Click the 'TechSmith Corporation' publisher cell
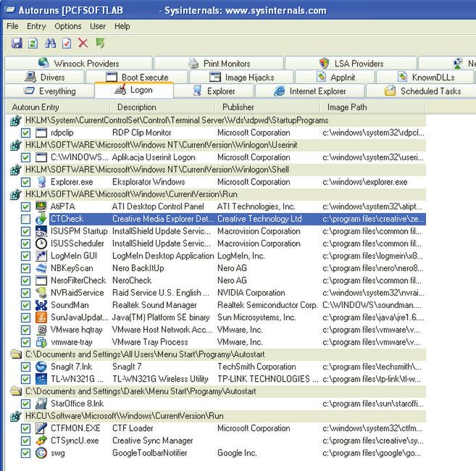This screenshot has height=471, width=476. [256, 367]
